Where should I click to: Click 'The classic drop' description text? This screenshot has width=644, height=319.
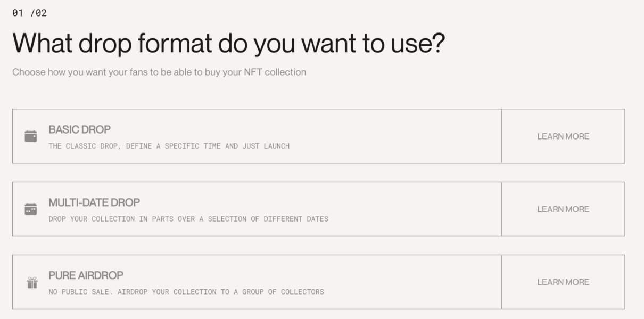(169, 146)
